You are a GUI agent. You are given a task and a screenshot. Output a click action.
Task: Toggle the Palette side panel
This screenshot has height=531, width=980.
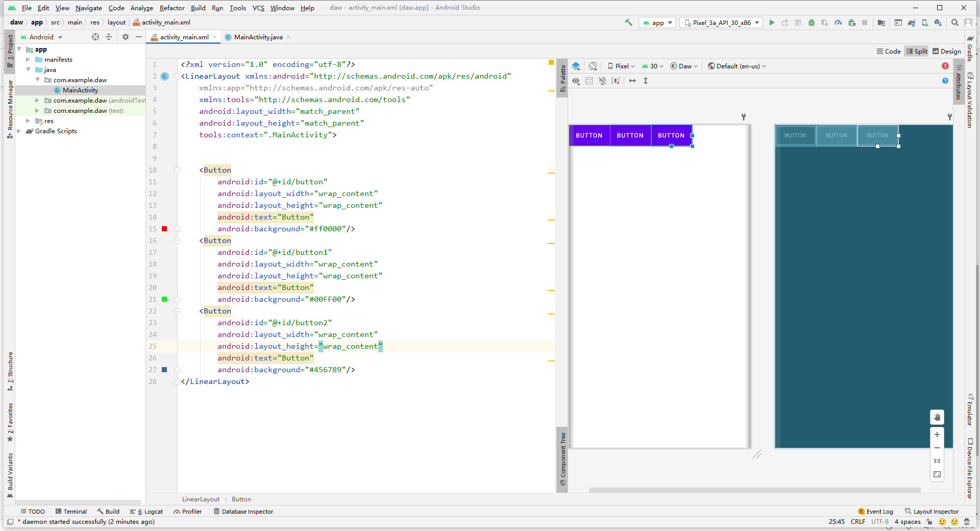point(562,78)
